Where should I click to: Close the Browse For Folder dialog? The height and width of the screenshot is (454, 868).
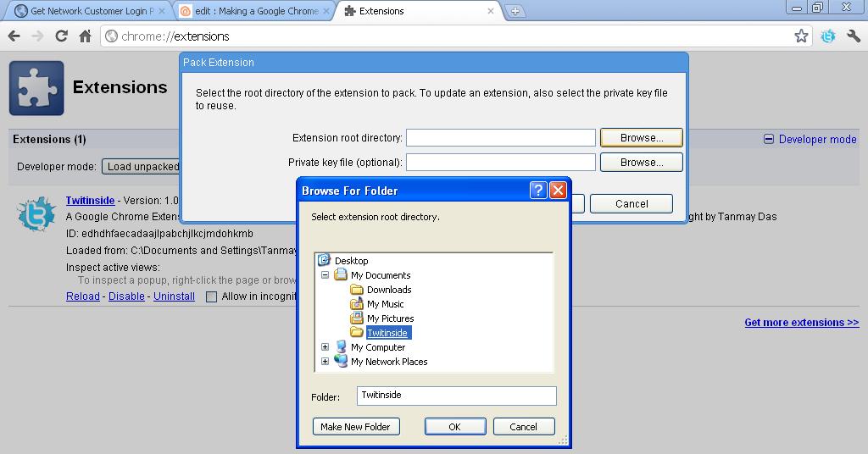tap(558, 191)
